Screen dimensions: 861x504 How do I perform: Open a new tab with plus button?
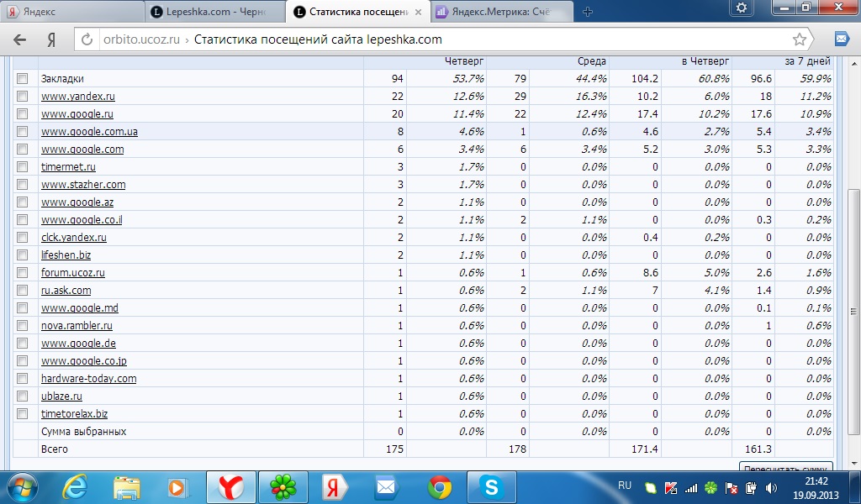point(588,12)
